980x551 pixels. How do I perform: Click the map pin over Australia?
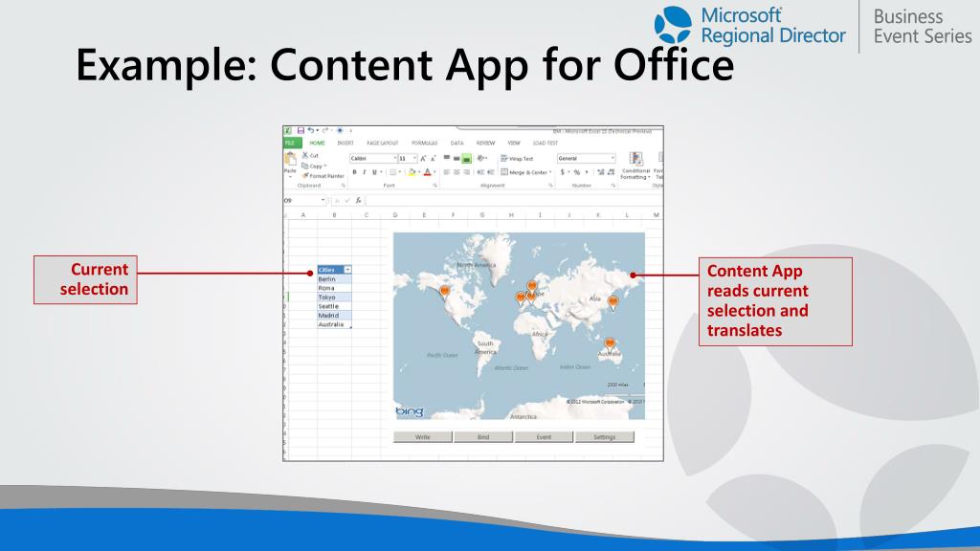[x=610, y=343]
